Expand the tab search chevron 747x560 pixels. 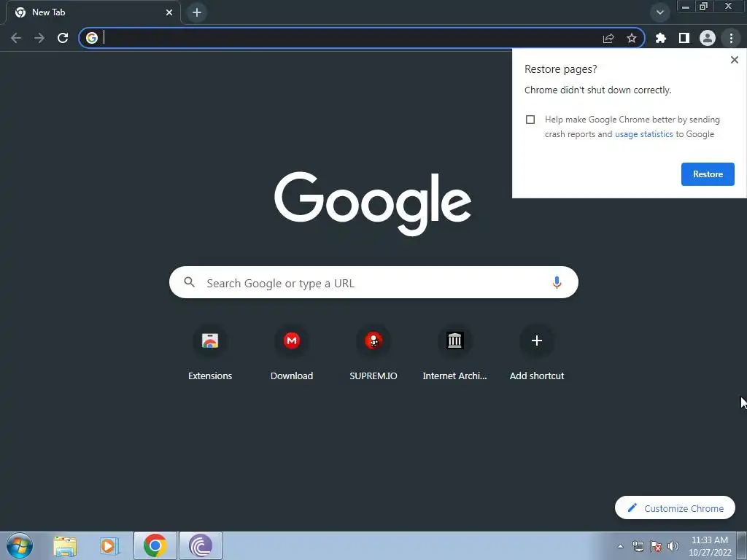(x=660, y=12)
